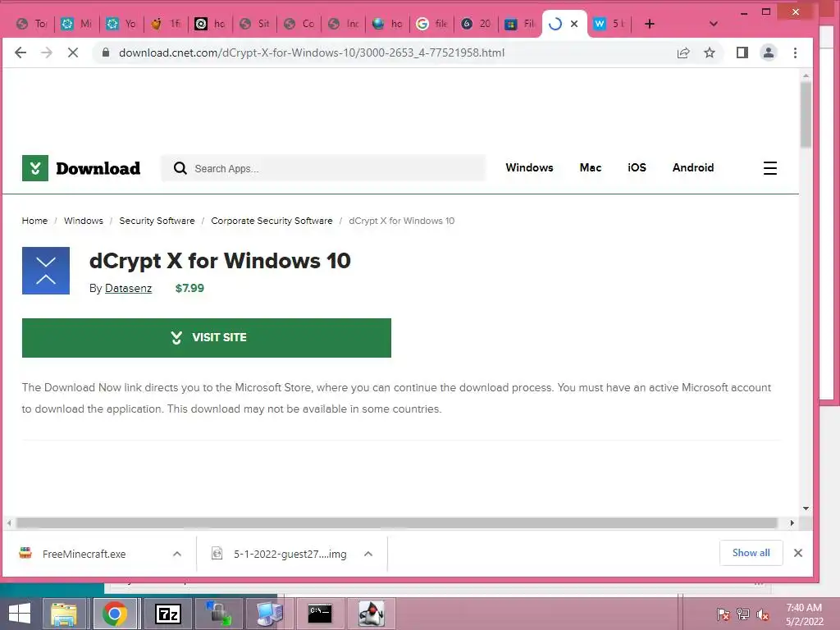Switch to the Google 'file' tab
The image size is (840, 630).
coord(431,24)
